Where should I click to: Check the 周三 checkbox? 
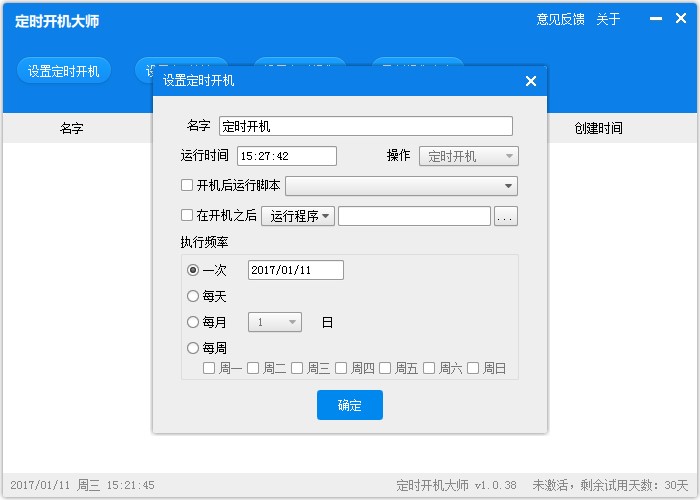tap(297, 368)
